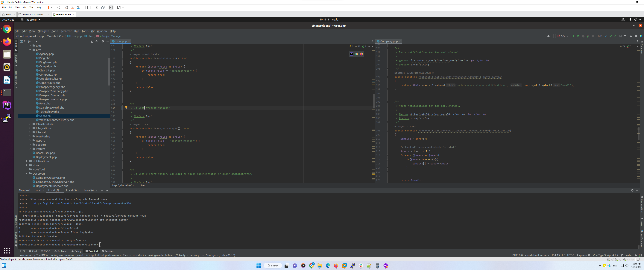
Task: Toggle the Problems tool window button
Action: pos(61,251)
